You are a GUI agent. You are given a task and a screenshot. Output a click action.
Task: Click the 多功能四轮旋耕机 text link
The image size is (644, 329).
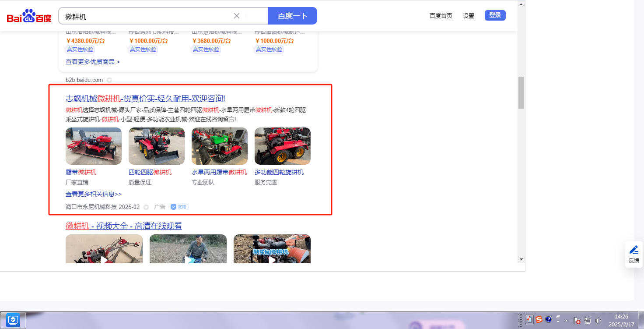tap(279, 172)
